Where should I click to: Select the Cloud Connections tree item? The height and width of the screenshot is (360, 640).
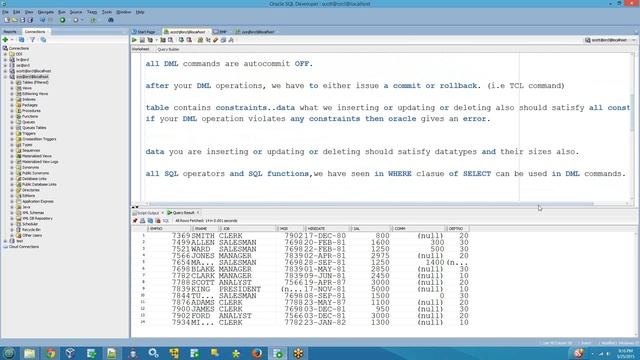point(24,247)
